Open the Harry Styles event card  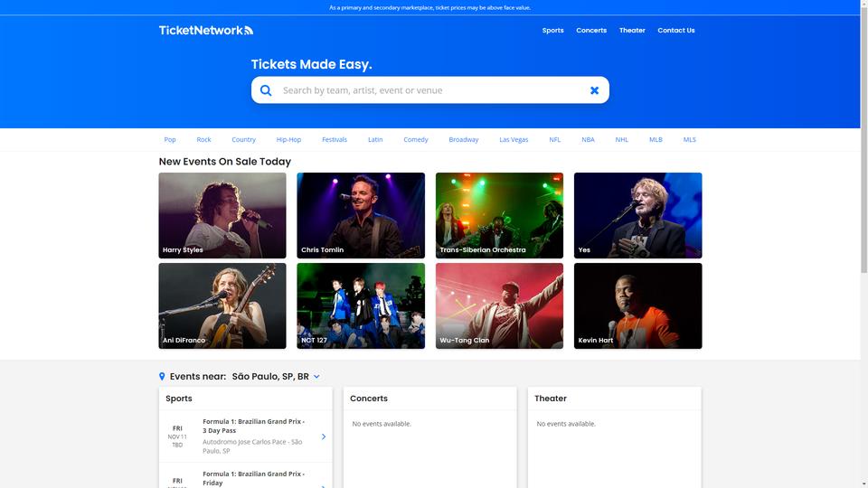tap(222, 215)
